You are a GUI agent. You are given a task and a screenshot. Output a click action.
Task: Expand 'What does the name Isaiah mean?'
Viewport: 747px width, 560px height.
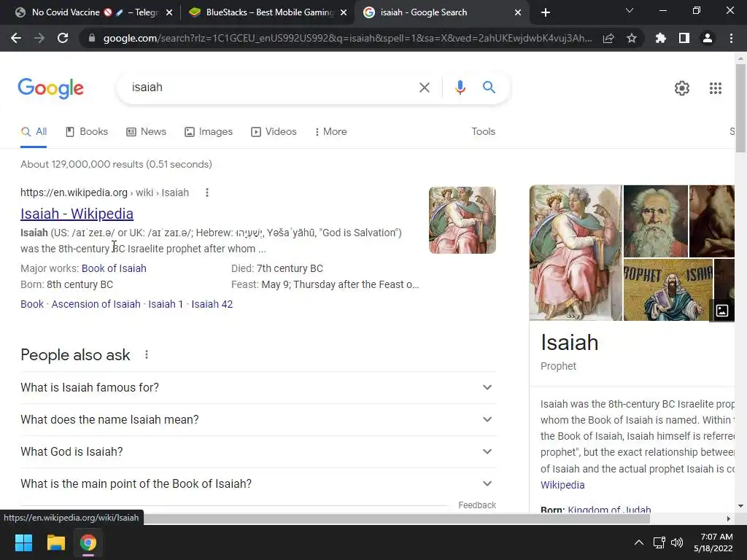pos(258,419)
